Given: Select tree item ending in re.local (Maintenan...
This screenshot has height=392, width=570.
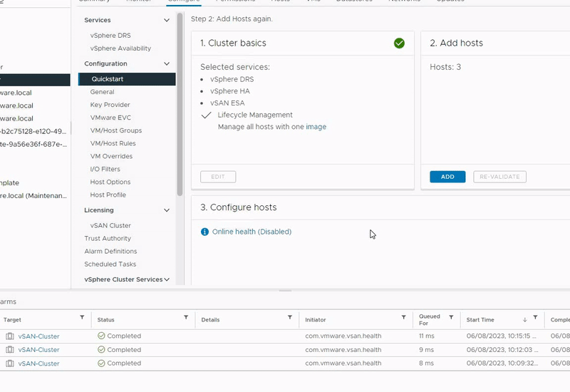Looking at the screenshot, I should pos(33,195).
